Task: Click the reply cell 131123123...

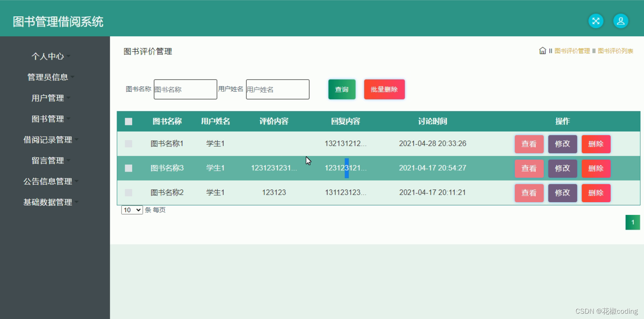Action: tap(345, 192)
